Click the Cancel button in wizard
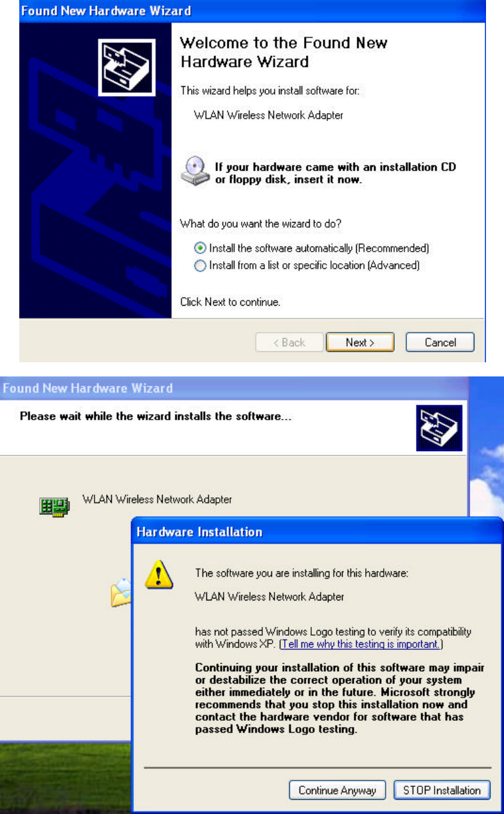The width and height of the screenshot is (504, 814). tap(440, 342)
